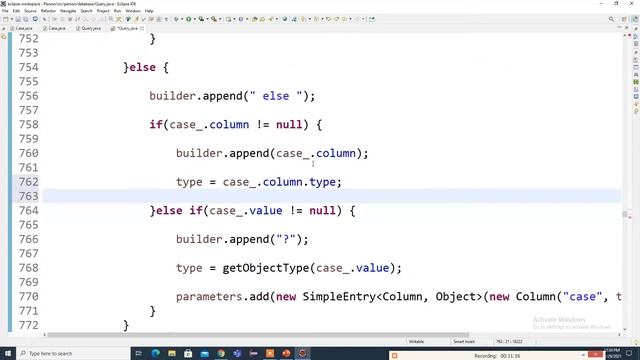This screenshot has height=360, width=640.
Task: Open the File menu
Action: [5, 11]
